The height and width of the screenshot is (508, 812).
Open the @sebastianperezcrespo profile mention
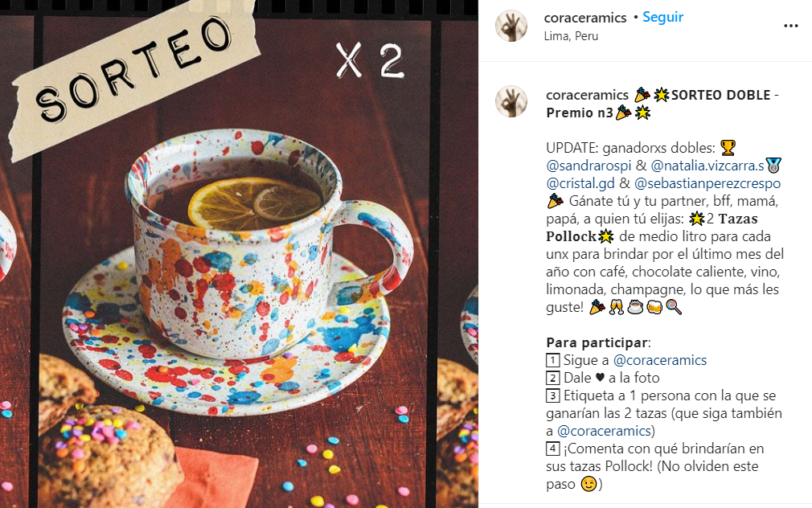(707, 183)
